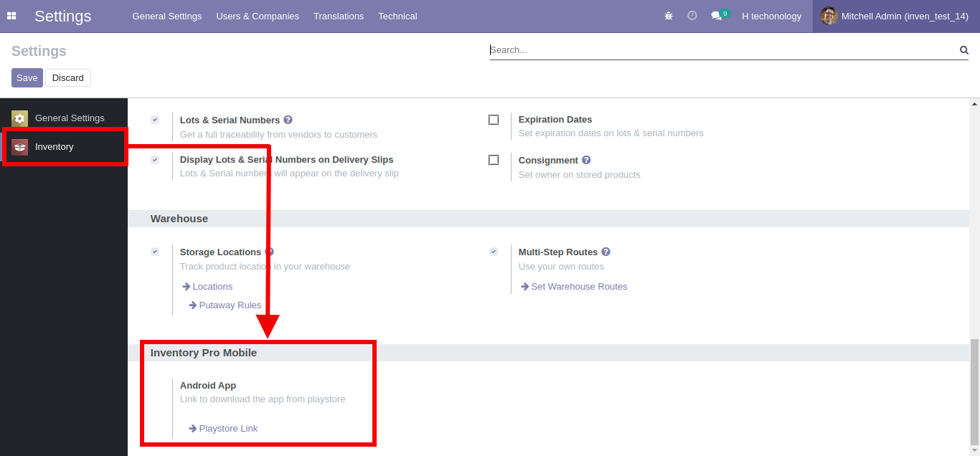980x456 pixels.
Task: Open the Playstore Link
Action: coord(227,428)
